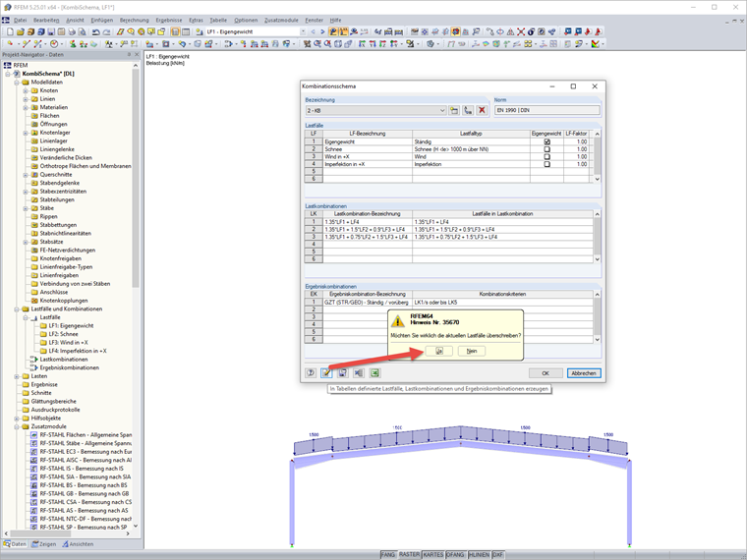Expand the Stäbe tree node
The image size is (747, 560).
(x=26, y=208)
